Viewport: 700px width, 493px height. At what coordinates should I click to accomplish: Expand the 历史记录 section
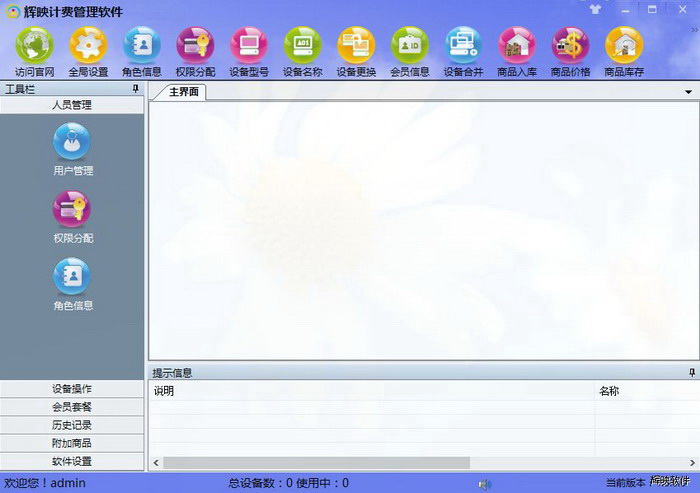[x=72, y=425]
